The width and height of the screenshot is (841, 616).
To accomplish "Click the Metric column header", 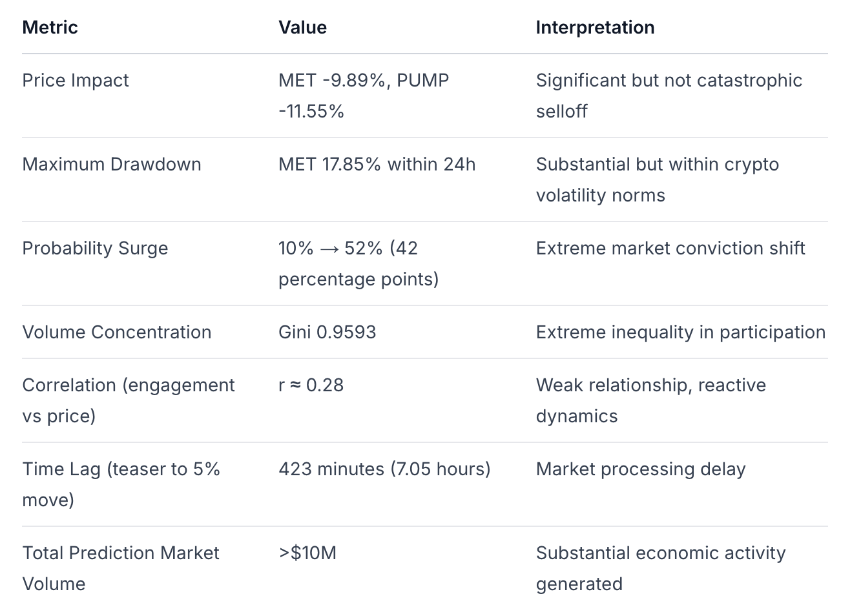I will [50, 27].
